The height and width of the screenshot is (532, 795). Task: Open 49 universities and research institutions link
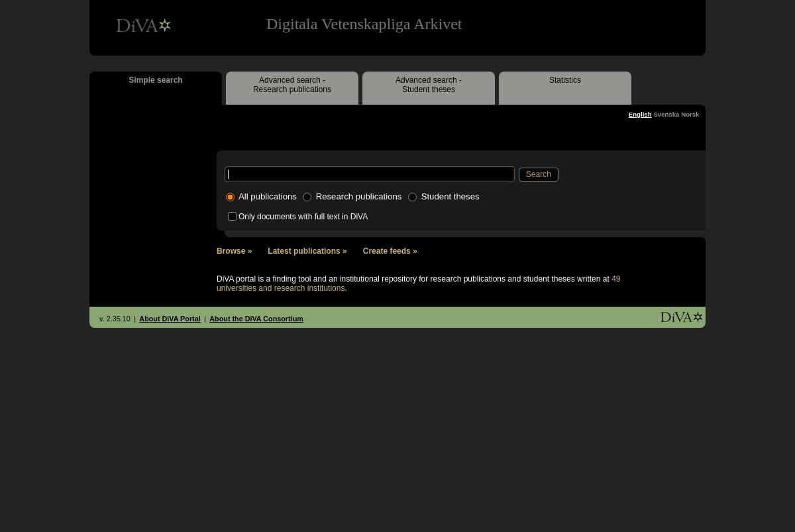pos(418,284)
